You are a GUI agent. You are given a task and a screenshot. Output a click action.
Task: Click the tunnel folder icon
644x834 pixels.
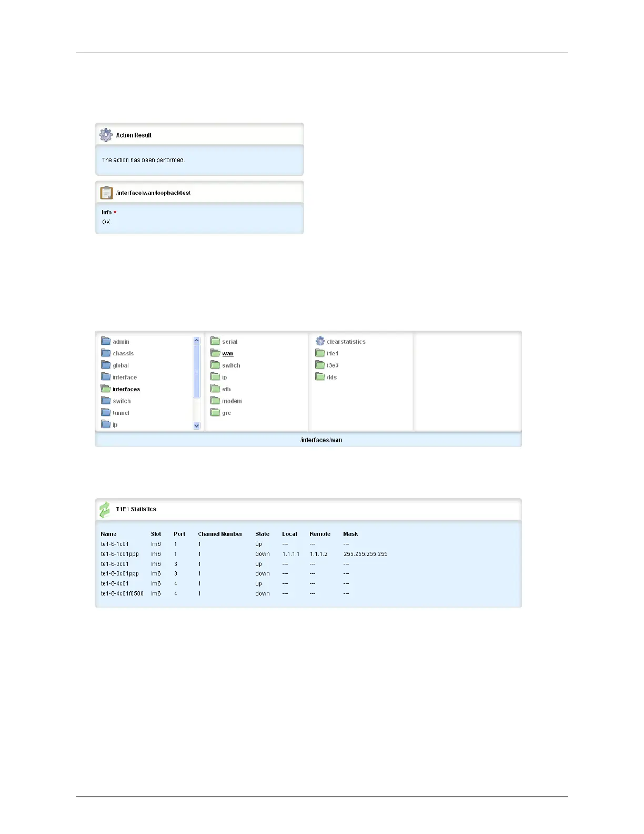tap(106, 412)
